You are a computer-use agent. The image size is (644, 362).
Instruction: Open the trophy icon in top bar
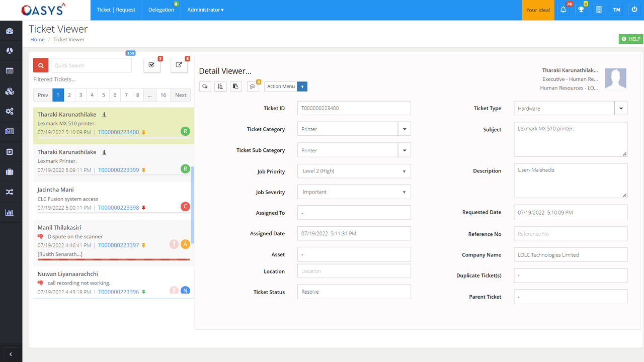point(581,10)
